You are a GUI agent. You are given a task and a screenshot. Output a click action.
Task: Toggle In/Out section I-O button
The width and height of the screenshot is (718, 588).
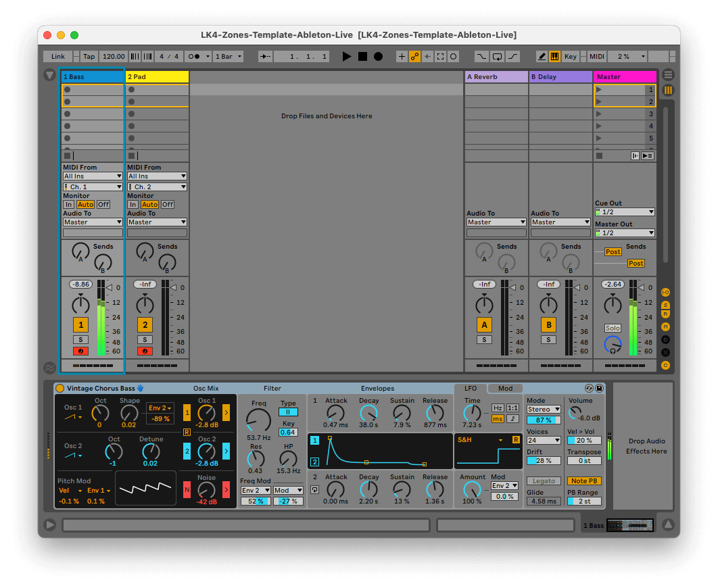coord(666,292)
